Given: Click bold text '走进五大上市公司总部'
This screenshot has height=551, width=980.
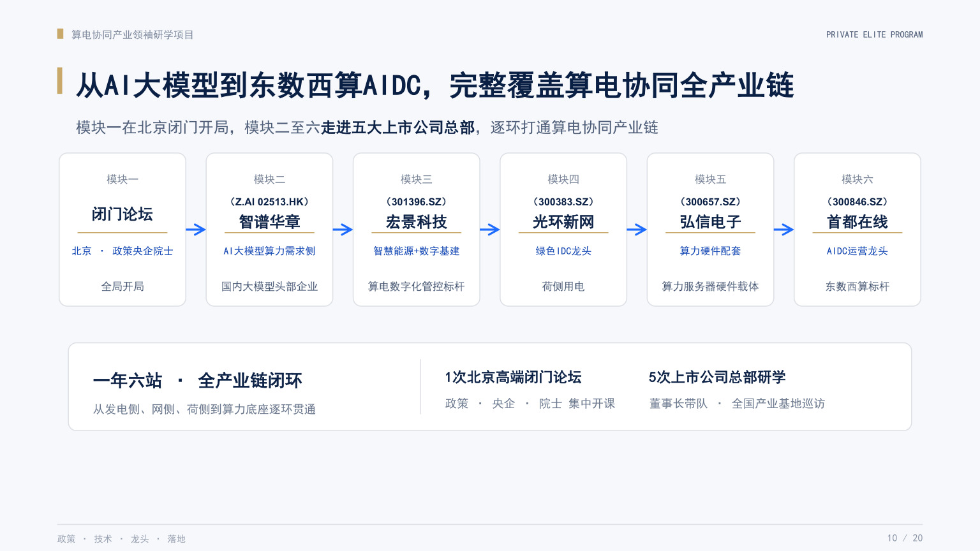Looking at the screenshot, I should [x=398, y=128].
